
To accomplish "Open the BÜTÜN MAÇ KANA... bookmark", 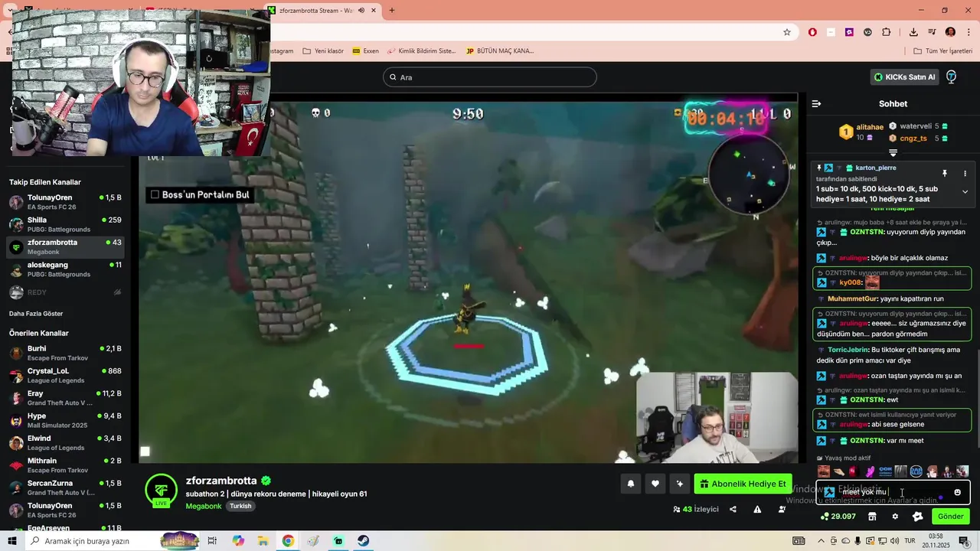I will tap(500, 51).
